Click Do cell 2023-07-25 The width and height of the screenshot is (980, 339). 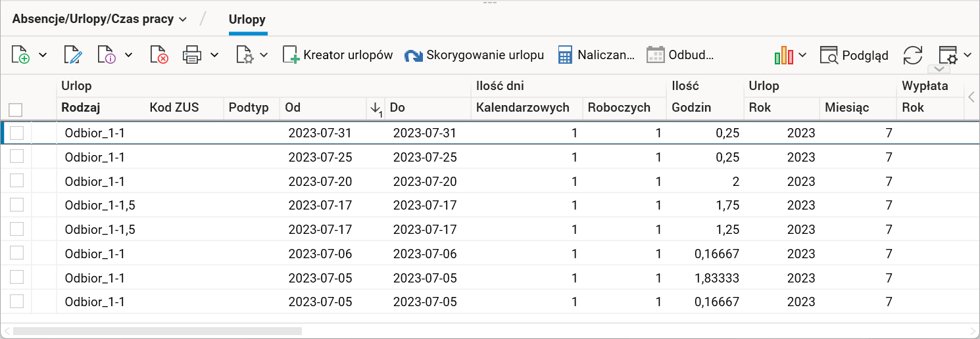pos(424,158)
